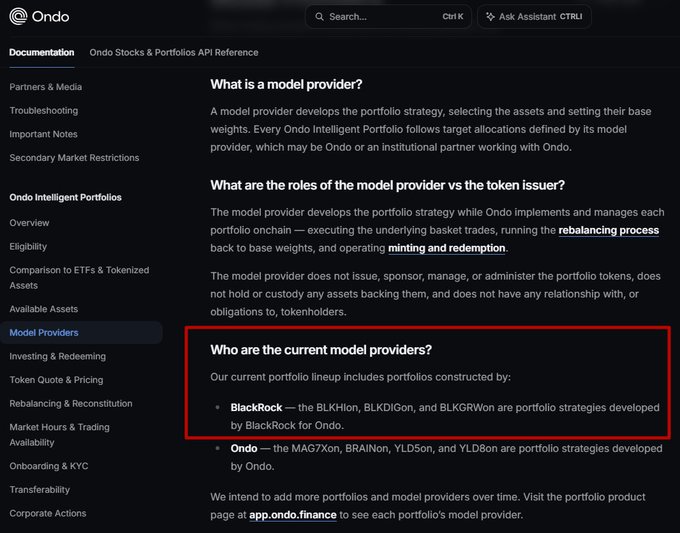The height and width of the screenshot is (533, 680).
Task: Click Ondo Intelligent Portfolios section heading
Action: tap(65, 197)
